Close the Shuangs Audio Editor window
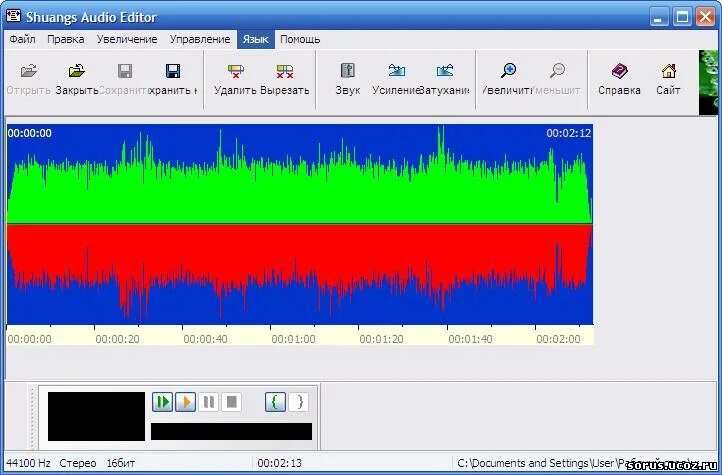The image size is (722, 475). (705, 17)
